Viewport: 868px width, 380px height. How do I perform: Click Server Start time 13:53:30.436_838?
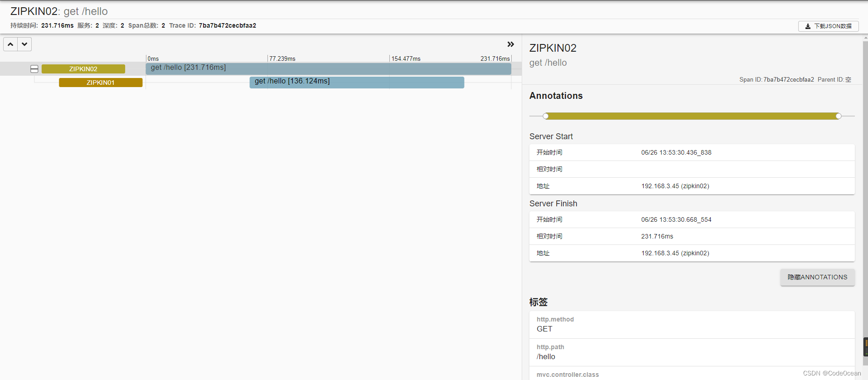tap(676, 152)
